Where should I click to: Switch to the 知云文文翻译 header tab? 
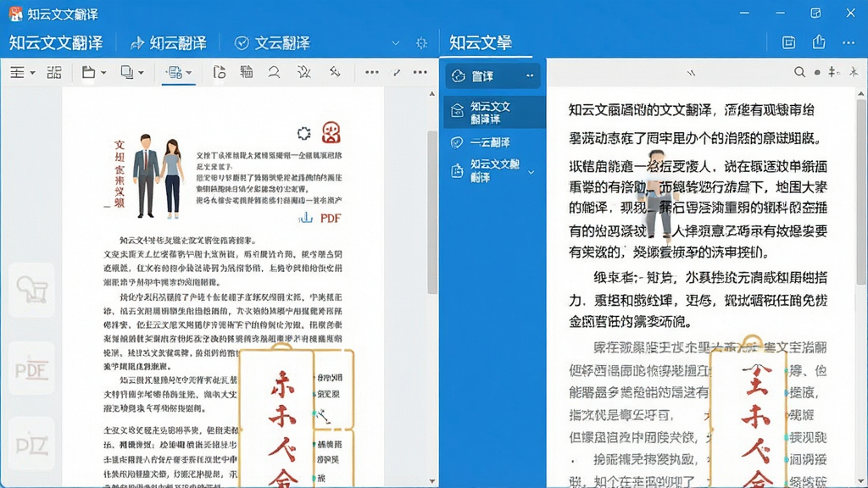point(56,43)
